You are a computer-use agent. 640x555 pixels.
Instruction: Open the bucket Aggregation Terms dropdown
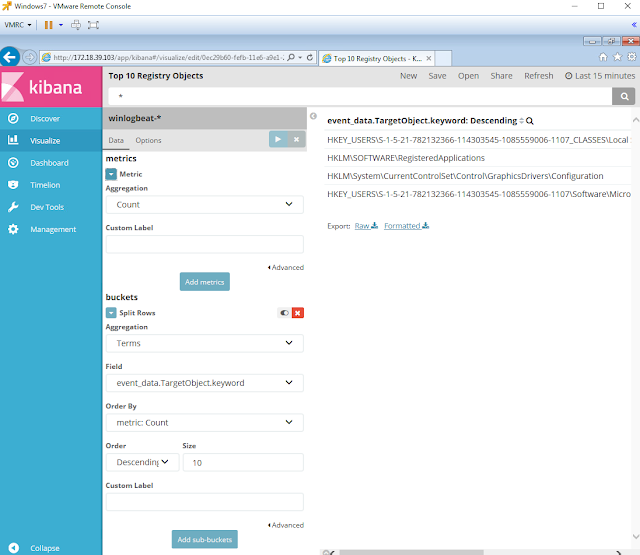coord(204,343)
